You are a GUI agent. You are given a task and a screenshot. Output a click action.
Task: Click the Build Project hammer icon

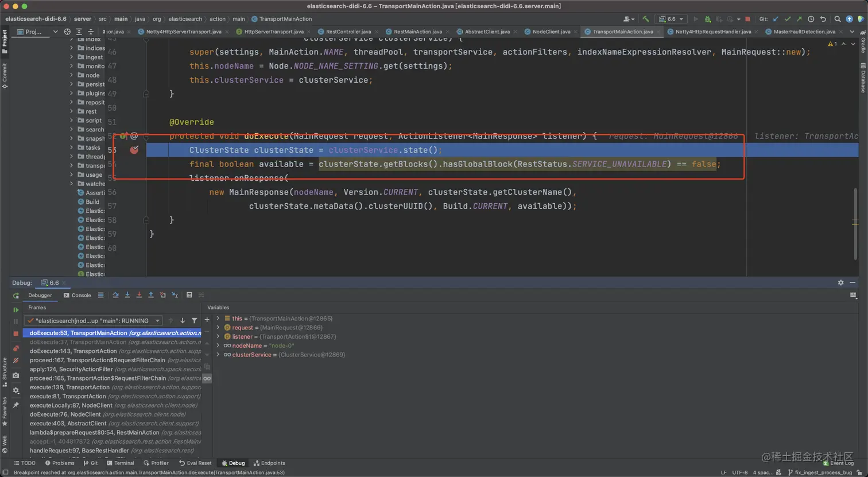coord(646,19)
